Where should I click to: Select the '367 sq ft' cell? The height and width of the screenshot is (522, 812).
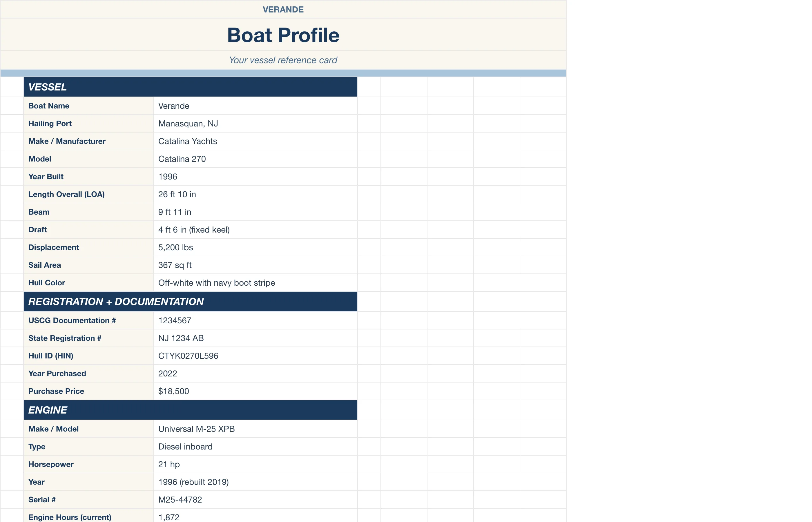(x=255, y=265)
